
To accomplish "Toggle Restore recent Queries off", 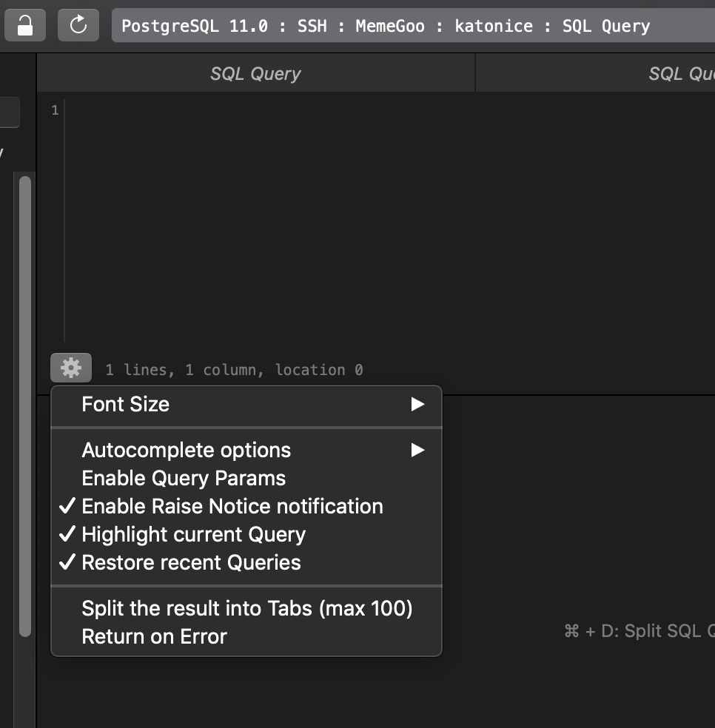I will 190,562.
